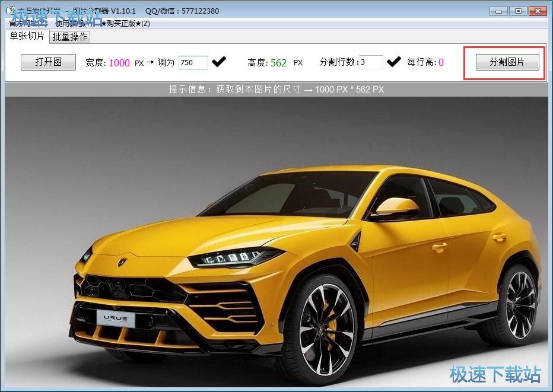553x392 pixels.
Task: Confirm the adjusted width with the checkmark
Action: pos(219,62)
